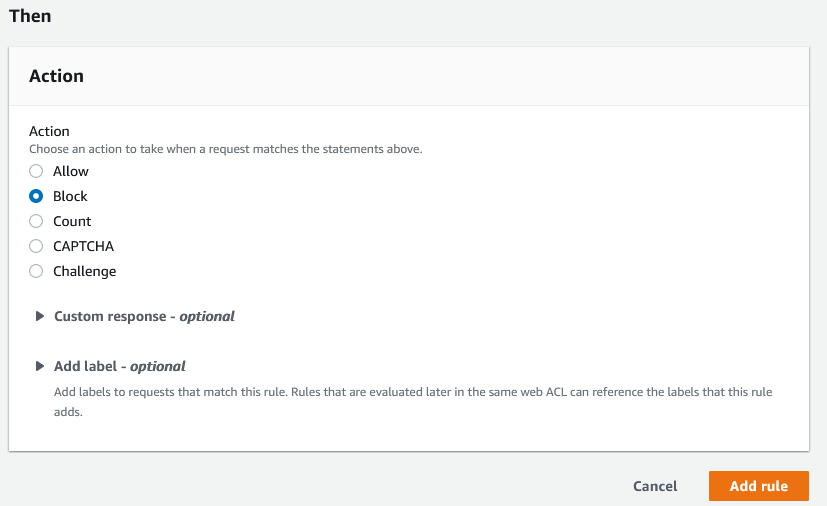Image resolution: width=827 pixels, height=506 pixels.
Task: Click the "Choose an action to take" description
Action: coord(226,149)
